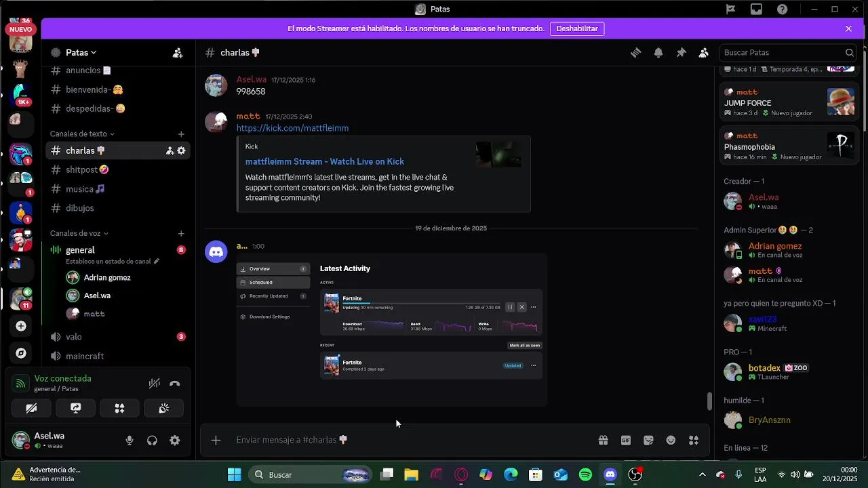Viewport: 868px width, 488px height.
Task: Open the Fortnite download screenshot image
Action: (391, 330)
